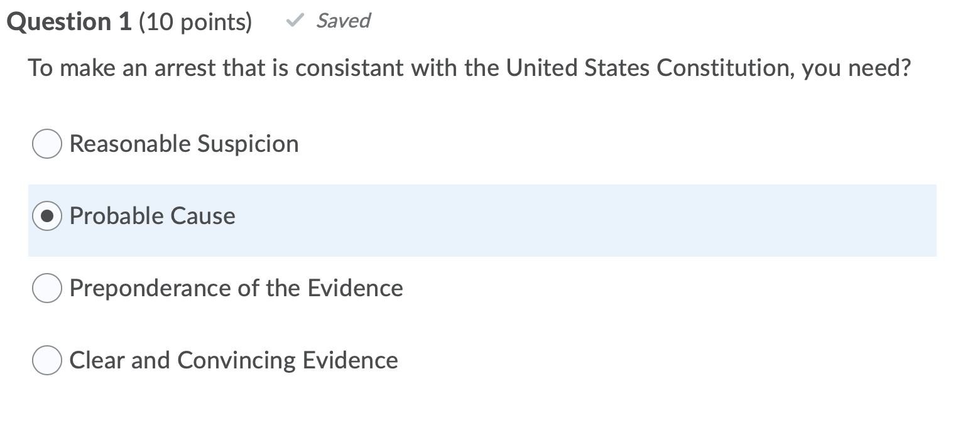Pick the Clear and Convincing Evidence radio button
The height and width of the screenshot is (423, 980).
pos(47,361)
